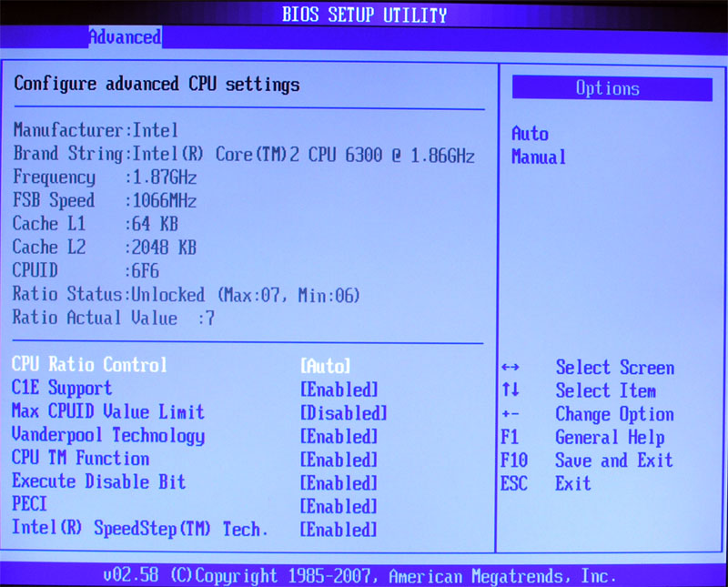728x587 pixels.
Task: Click the Ratio Status:Unlocked line
Action: pyautogui.click(x=187, y=295)
